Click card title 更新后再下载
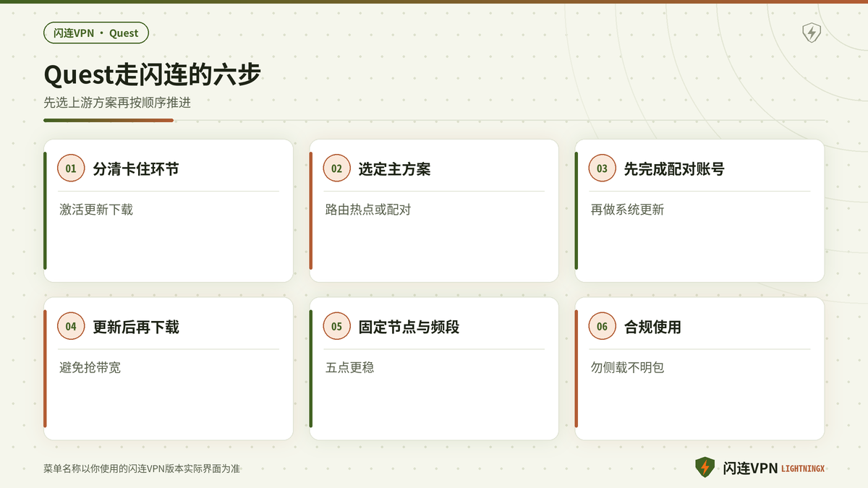Screen dimensions: 868x488 136,328
